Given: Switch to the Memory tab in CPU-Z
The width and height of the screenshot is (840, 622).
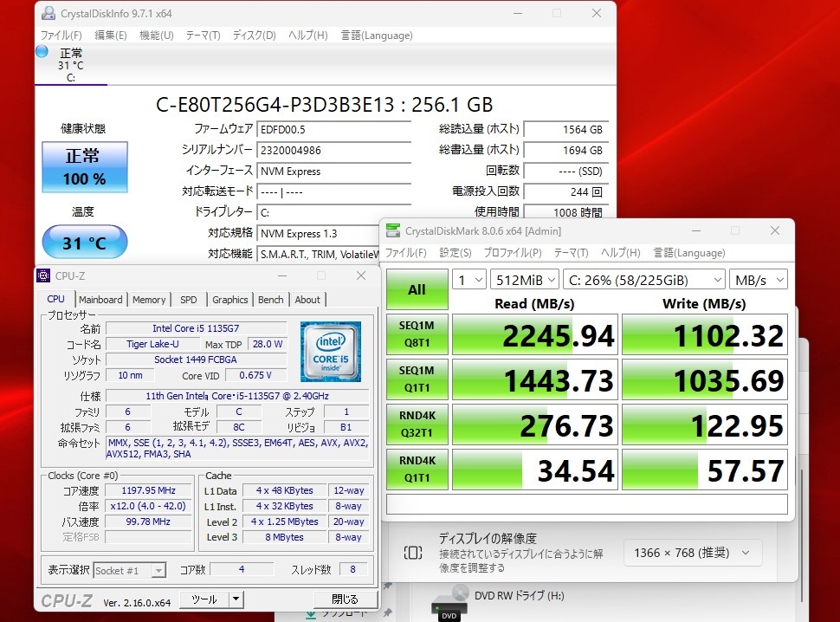Looking at the screenshot, I should tap(149, 300).
